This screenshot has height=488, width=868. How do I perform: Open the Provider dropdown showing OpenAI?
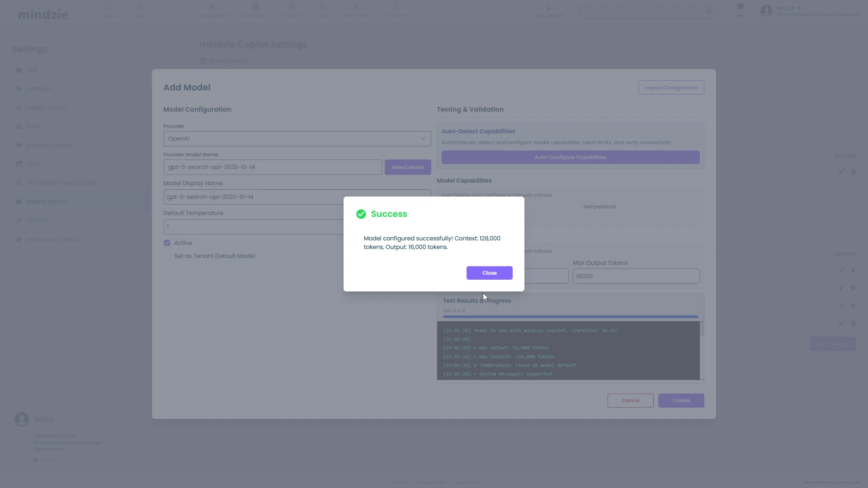tap(297, 139)
